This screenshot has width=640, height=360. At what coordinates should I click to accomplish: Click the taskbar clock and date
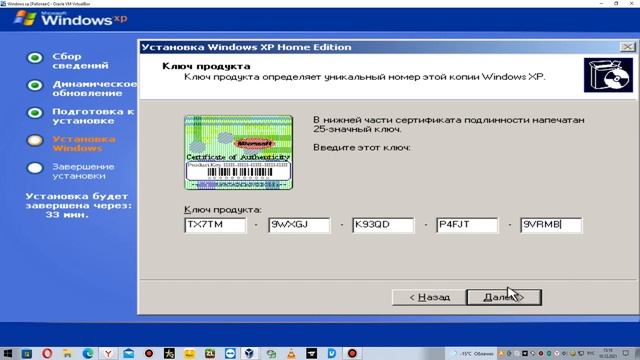(608, 353)
